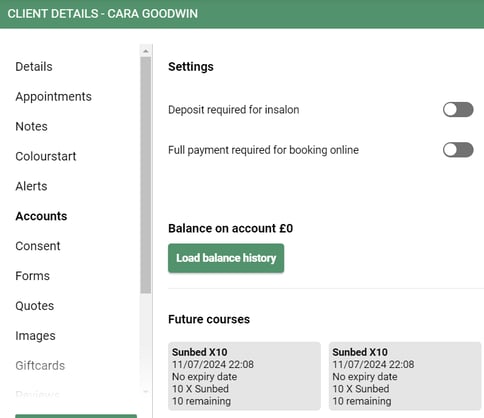Image resolution: width=484 pixels, height=418 pixels.
Task: Open the Quotes section
Action: (34, 306)
